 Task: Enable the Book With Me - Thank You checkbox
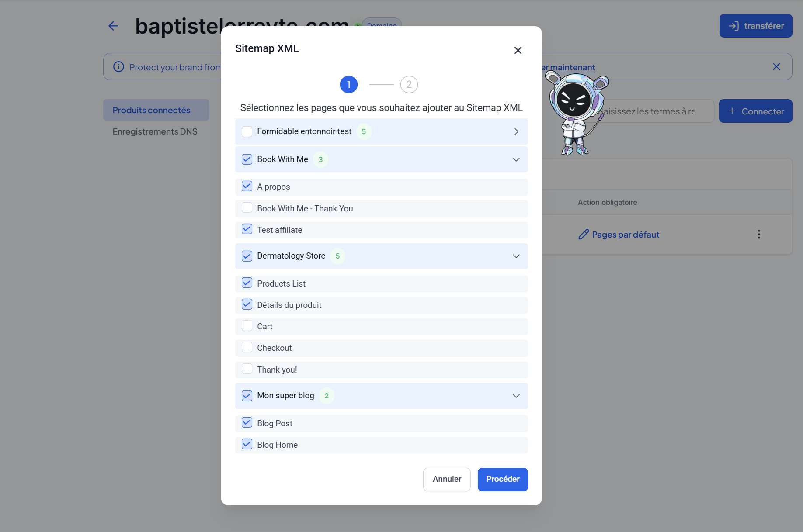click(247, 208)
